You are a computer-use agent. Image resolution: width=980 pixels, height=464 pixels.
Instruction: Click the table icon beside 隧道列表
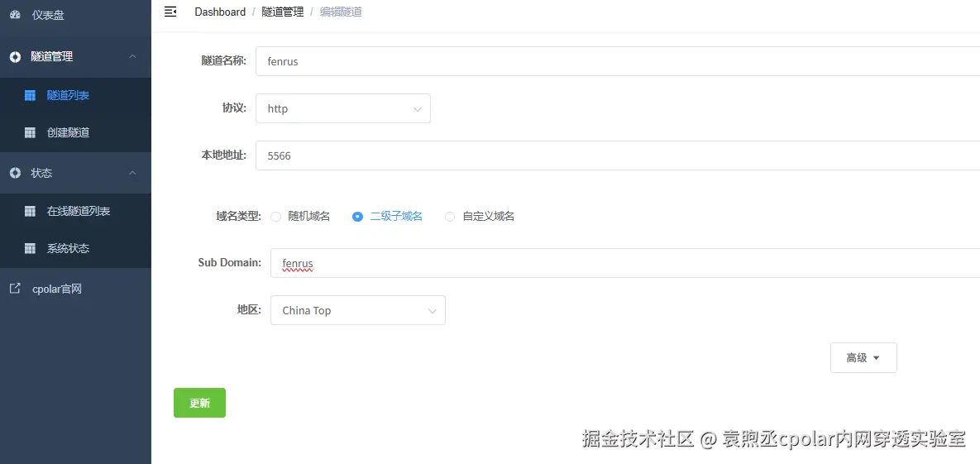[30, 96]
